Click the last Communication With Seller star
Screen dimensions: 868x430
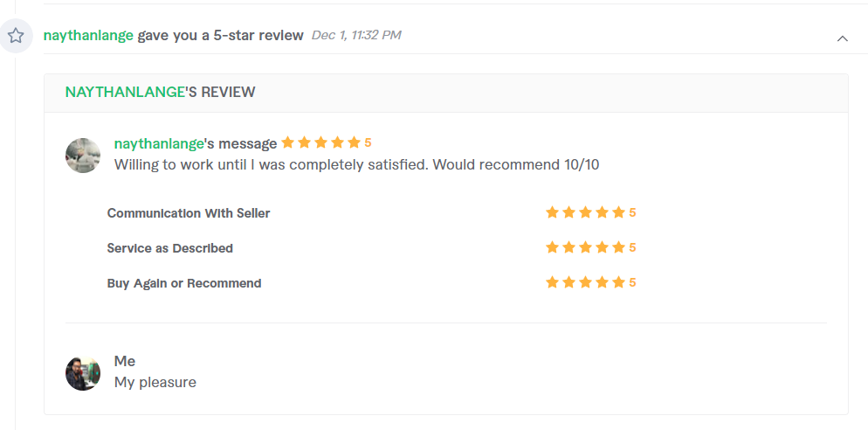[618, 212]
